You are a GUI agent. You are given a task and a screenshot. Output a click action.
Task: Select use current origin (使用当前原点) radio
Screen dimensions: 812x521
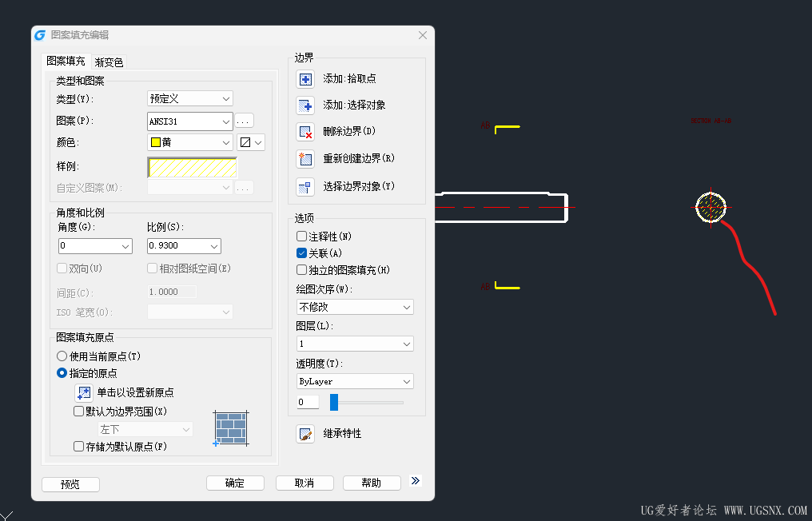(62, 356)
